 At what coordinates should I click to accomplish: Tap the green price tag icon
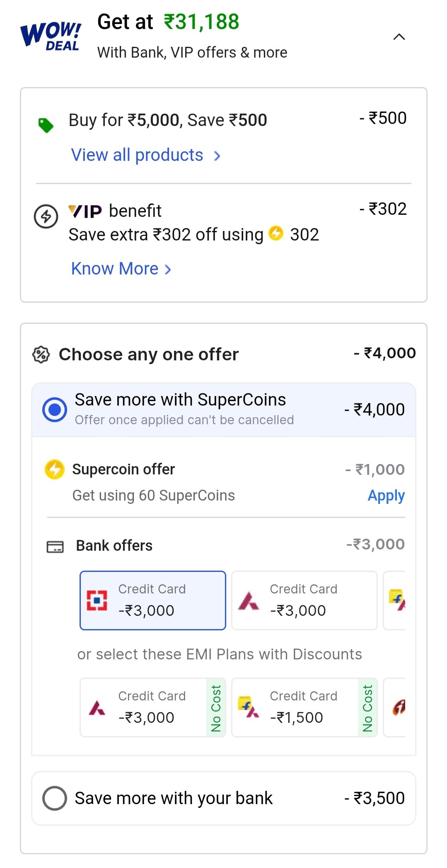(46, 125)
